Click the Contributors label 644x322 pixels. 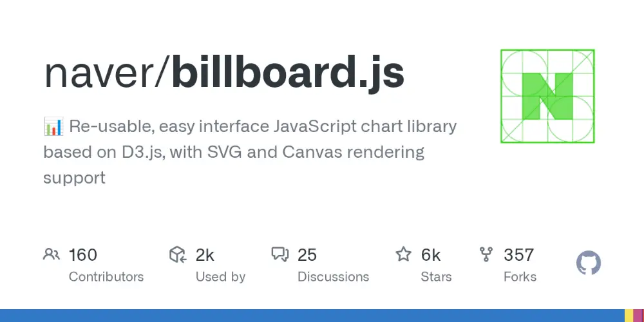106,277
